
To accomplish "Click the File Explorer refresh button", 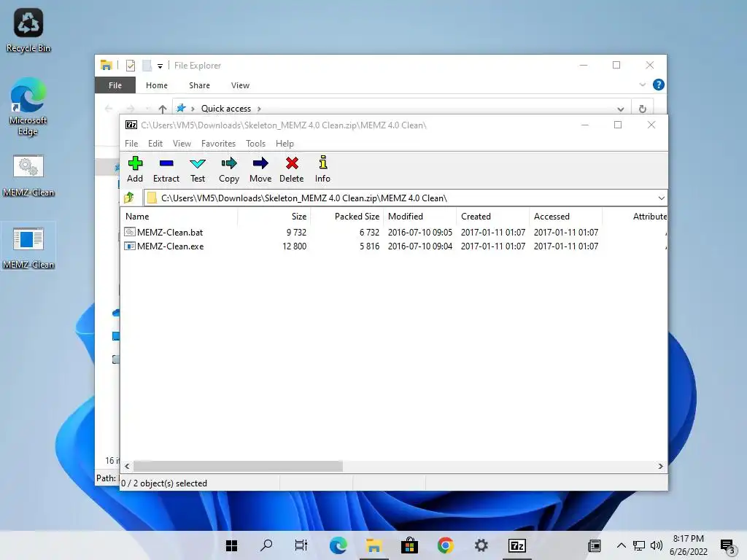I will [642, 109].
